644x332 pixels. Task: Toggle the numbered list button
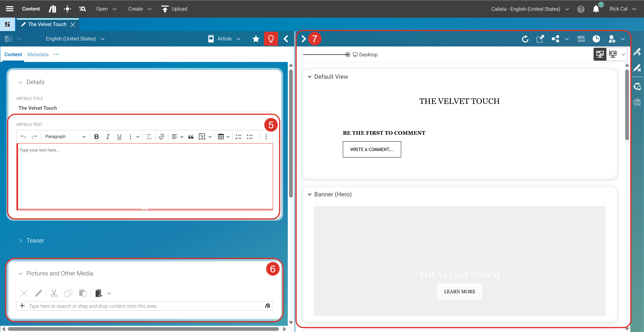pos(238,137)
